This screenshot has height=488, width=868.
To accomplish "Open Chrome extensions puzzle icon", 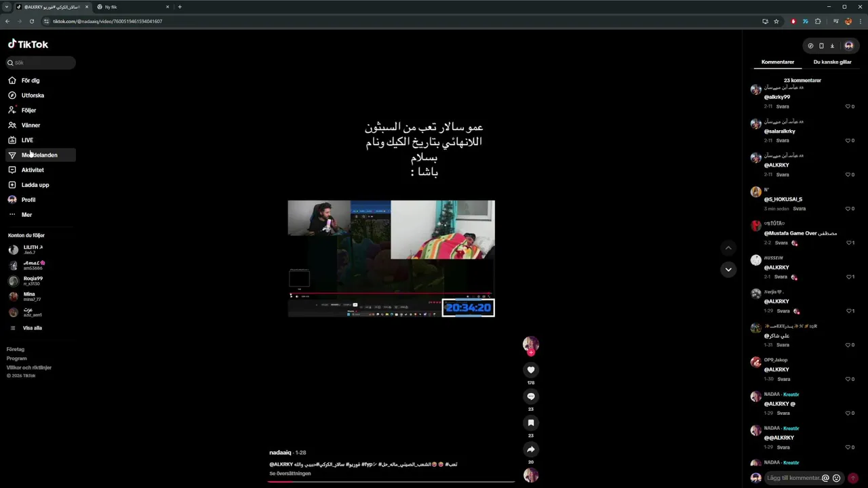I will point(818,21).
